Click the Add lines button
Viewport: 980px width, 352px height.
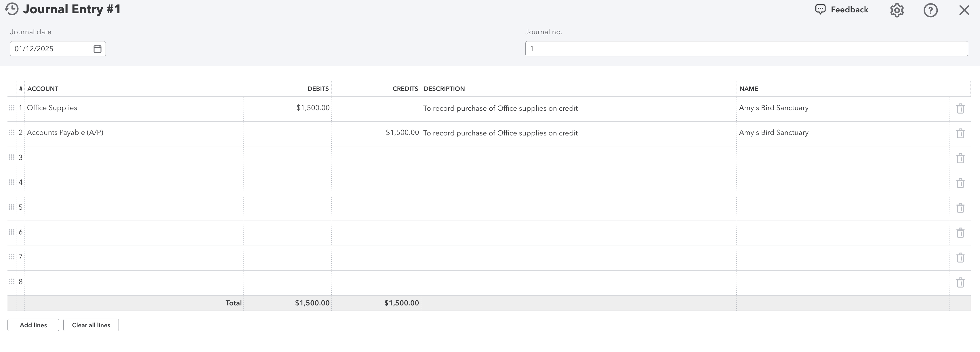pyautogui.click(x=33, y=325)
